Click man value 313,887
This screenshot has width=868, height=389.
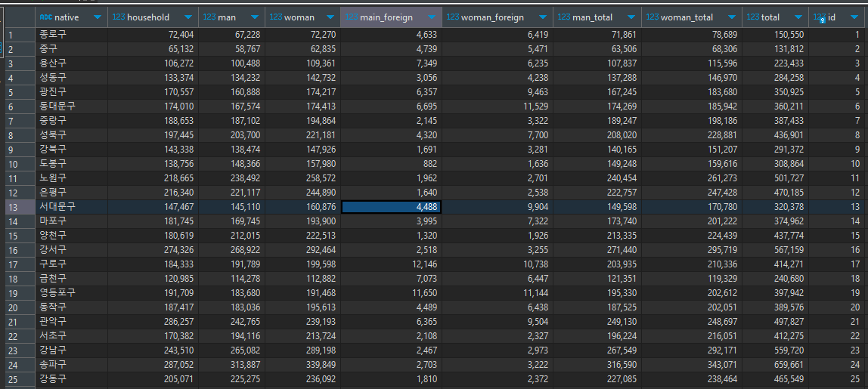click(231, 365)
